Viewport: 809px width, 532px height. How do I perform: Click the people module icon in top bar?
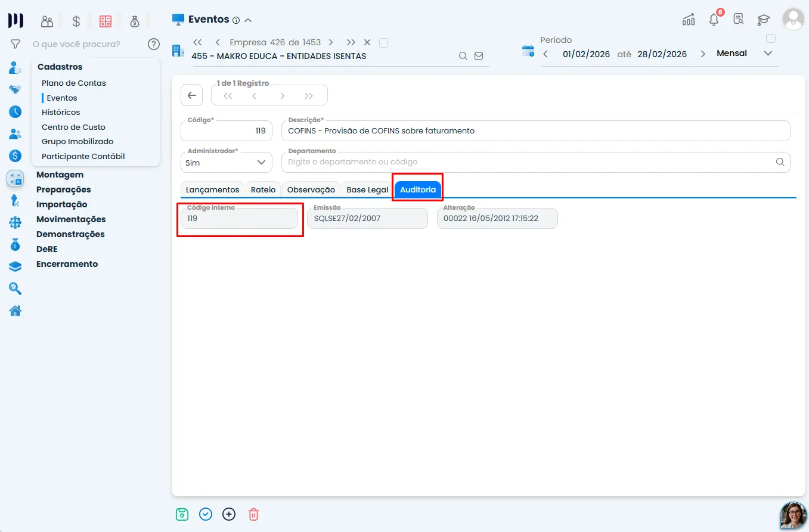pos(47,21)
